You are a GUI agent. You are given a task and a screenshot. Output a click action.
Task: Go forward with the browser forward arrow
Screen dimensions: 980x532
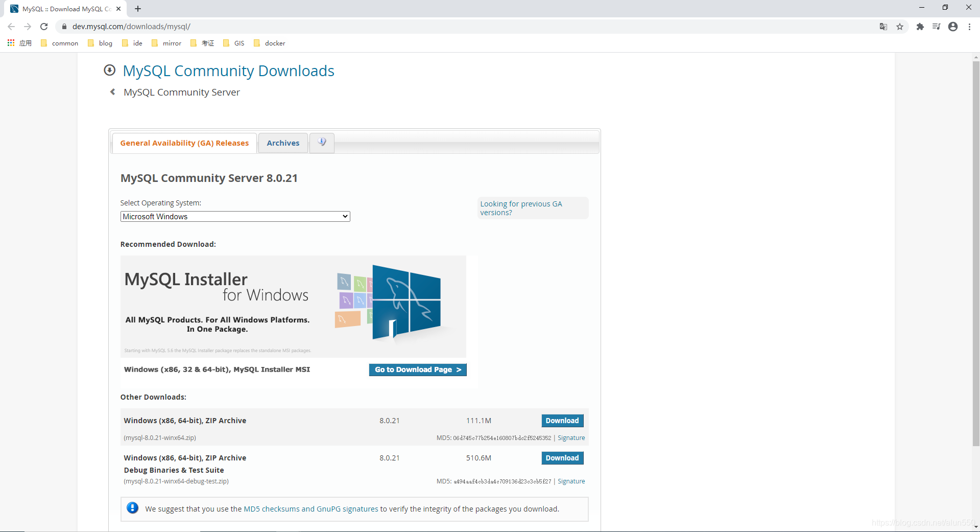(28, 27)
